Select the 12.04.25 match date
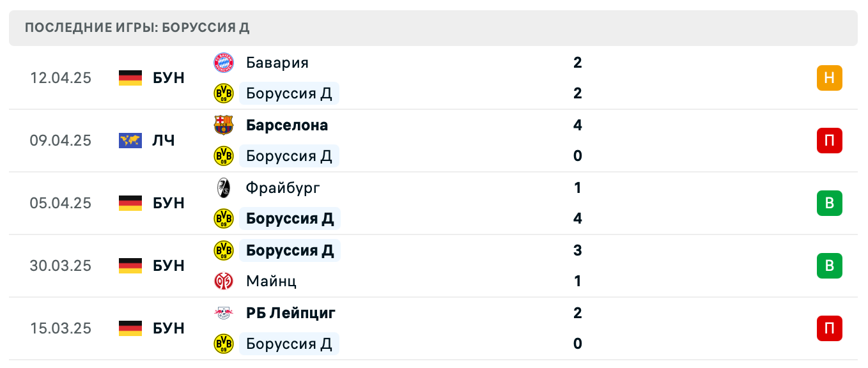This screenshot has height=368, width=868. coord(61,78)
